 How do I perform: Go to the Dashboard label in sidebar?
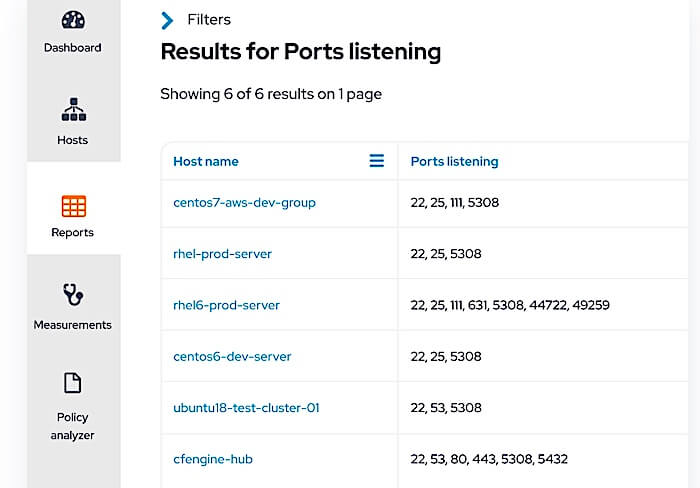pyautogui.click(x=72, y=47)
